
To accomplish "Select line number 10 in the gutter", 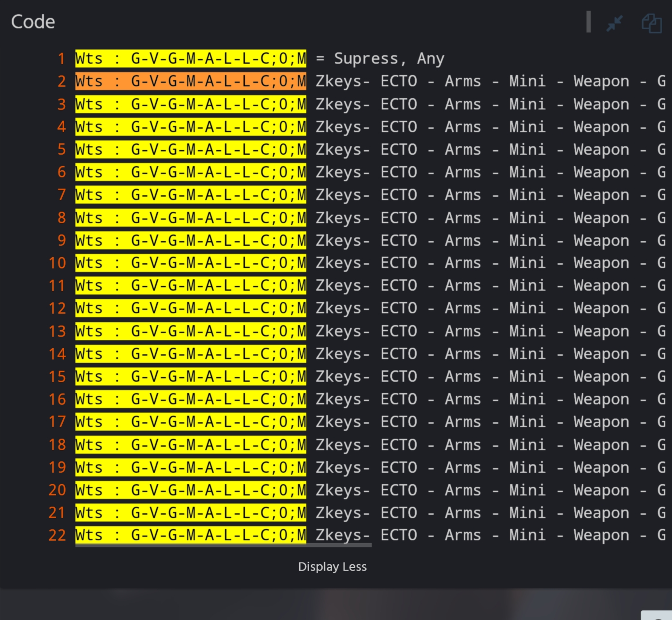I will pyautogui.click(x=57, y=263).
